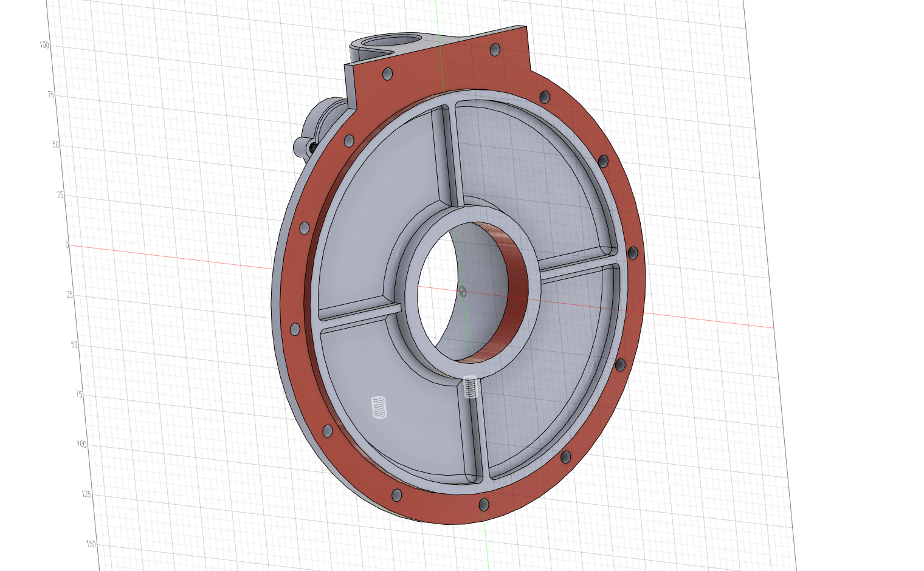Select the threaded hole on the bottom rib

coord(470,387)
